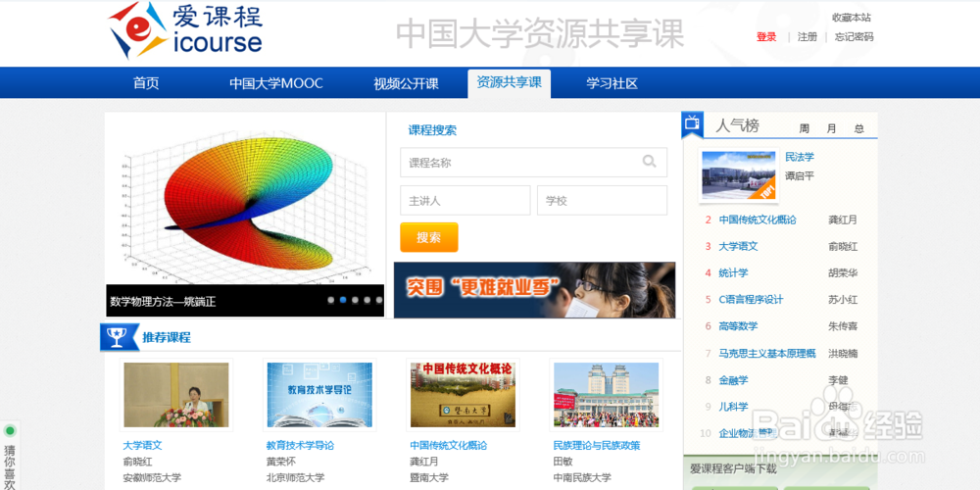Open ranked course 儿科学
Screen dimensions: 980x490
[x=733, y=407]
